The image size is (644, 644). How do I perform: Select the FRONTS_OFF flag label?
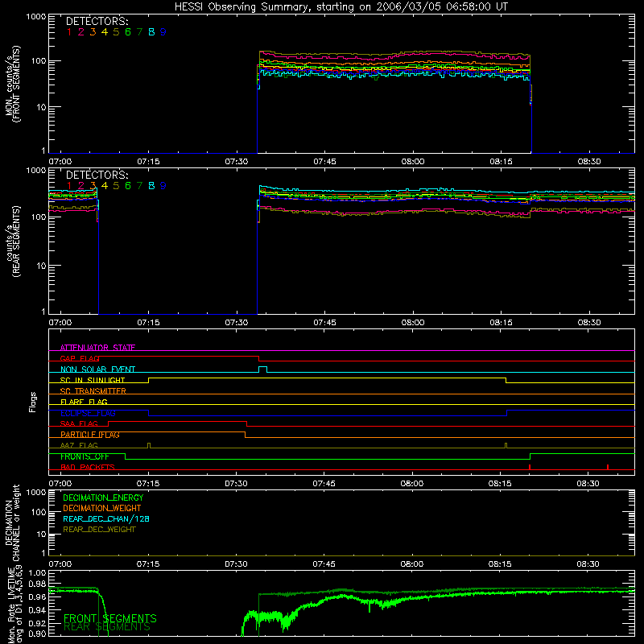(85, 456)
